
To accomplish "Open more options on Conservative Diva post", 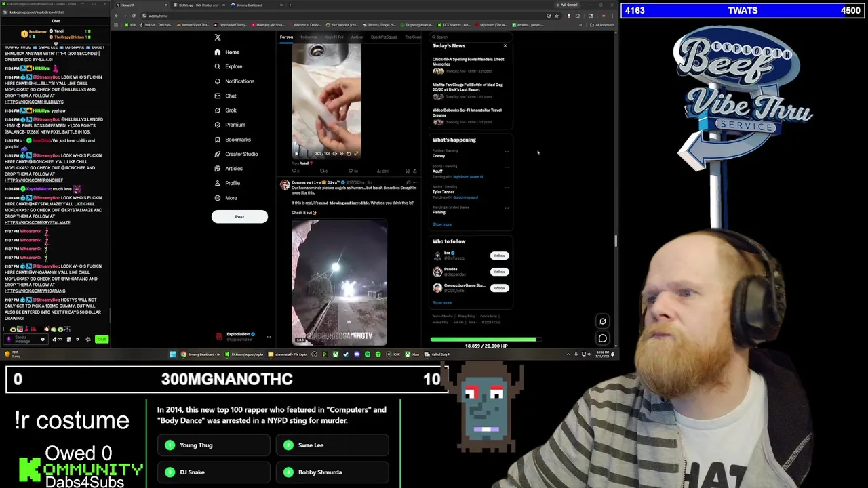I will 415,183.
